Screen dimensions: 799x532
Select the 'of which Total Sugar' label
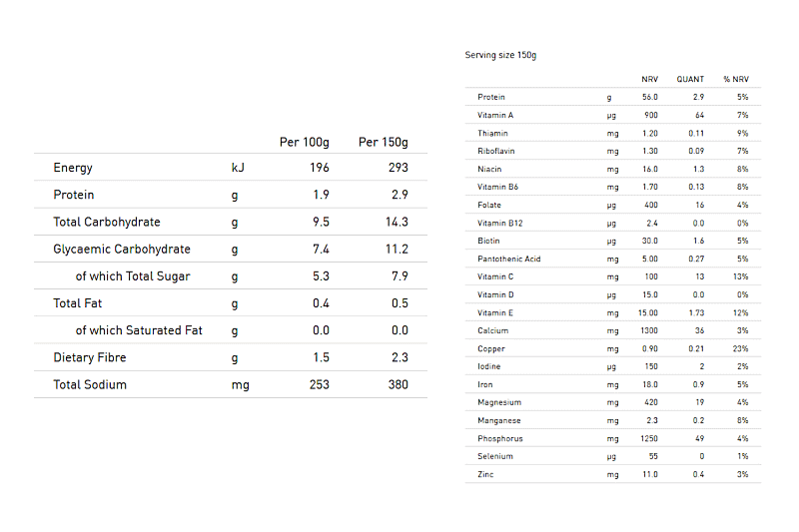[133, 276]
